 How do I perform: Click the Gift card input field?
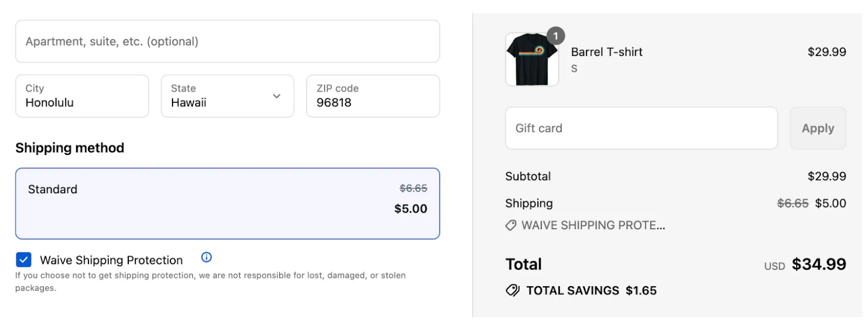click(641, 128)
